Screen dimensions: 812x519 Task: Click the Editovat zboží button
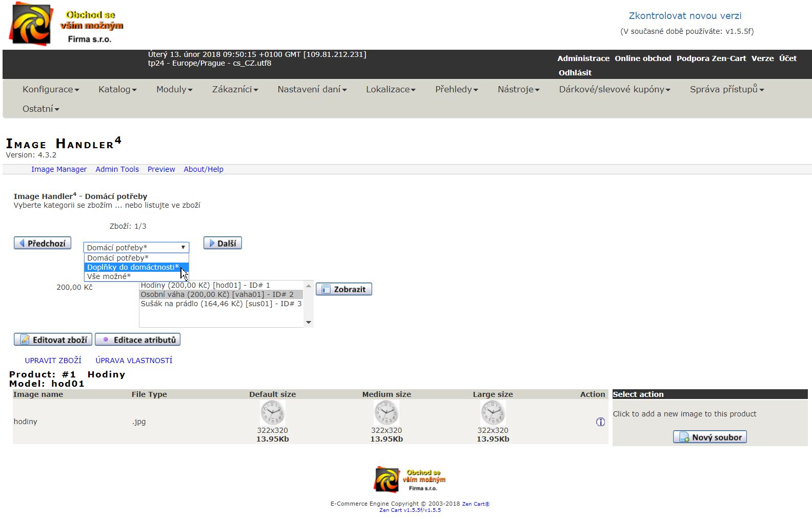coord(53,340)
